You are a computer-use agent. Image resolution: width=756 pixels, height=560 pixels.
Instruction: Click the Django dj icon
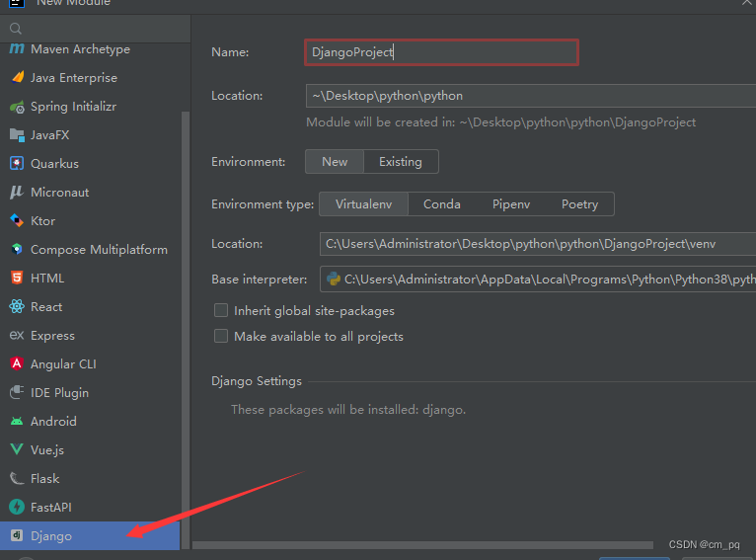pyautogui.click(x=17, y=535)
